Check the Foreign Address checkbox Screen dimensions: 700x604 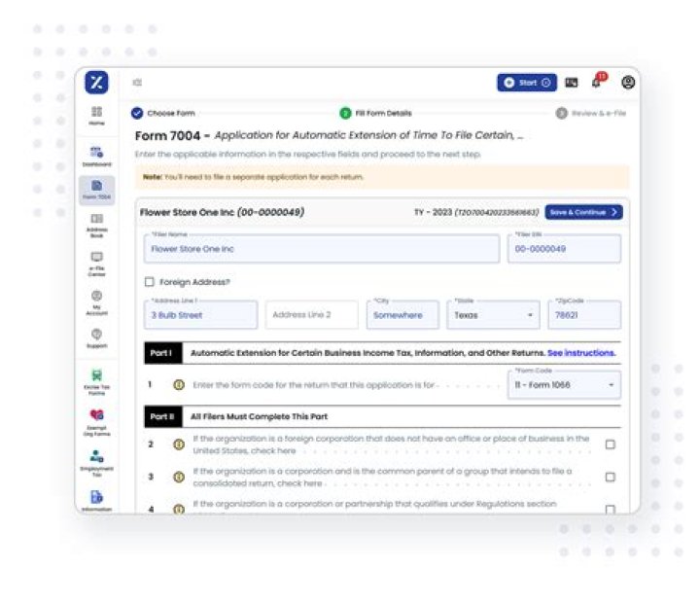pos(149,282)
